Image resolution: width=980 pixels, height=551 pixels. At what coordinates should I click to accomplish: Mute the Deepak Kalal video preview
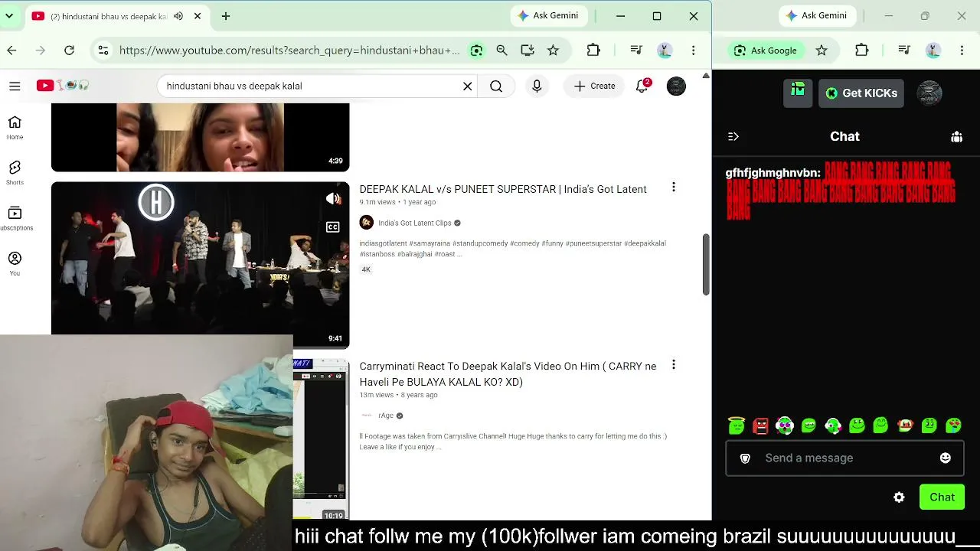pyautogui.click(x=333, y=199)
